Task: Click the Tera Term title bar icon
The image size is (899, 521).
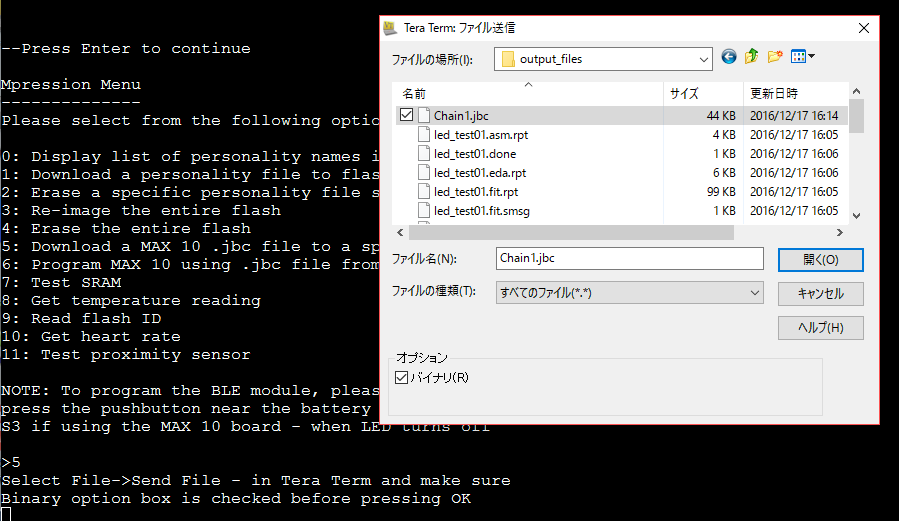Action: [390, 28]
